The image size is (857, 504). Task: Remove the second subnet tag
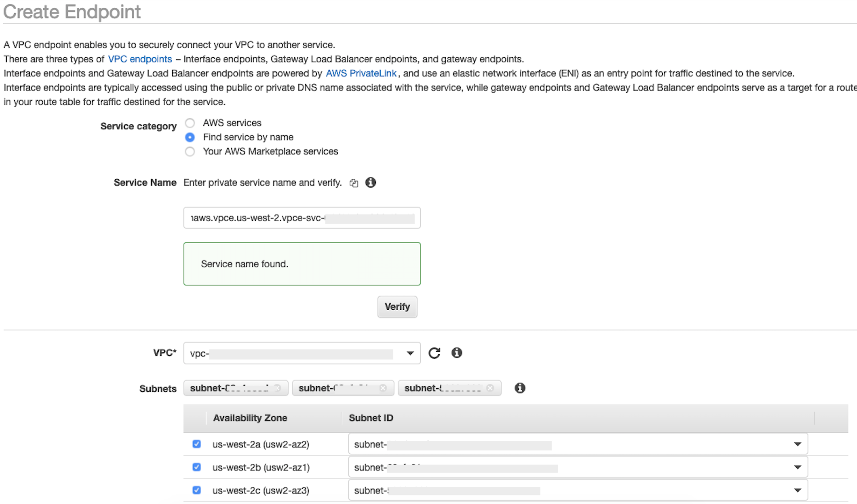[x=383, y=388]
